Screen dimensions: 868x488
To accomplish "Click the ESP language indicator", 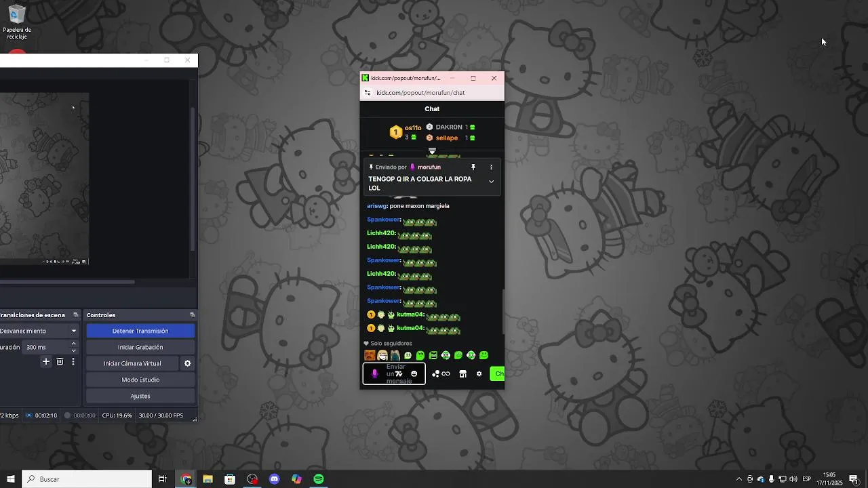I will point(806,479).
